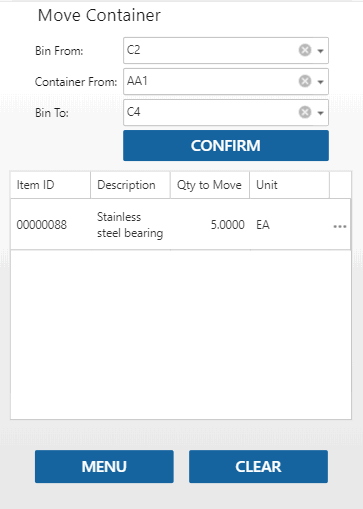The image size is (363, 509).
Task: Expand the Container From dropdown arrow
Action: click(320, 82)
